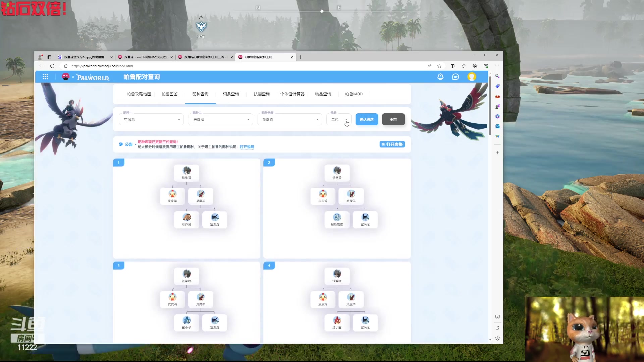The image size is (644, 362).
Task: Click 秘斯媞雅 in breeding tree 2
Action: coord(337,220)
